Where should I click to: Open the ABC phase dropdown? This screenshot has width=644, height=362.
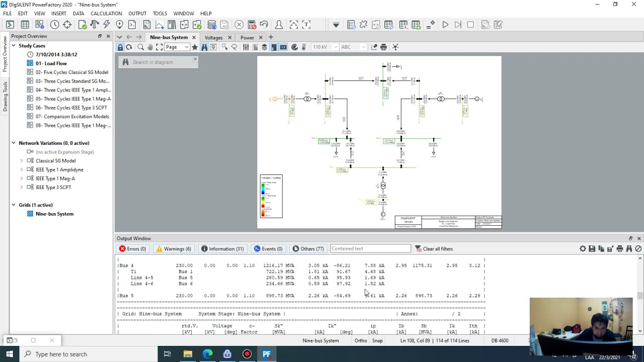tap(353, 47)
